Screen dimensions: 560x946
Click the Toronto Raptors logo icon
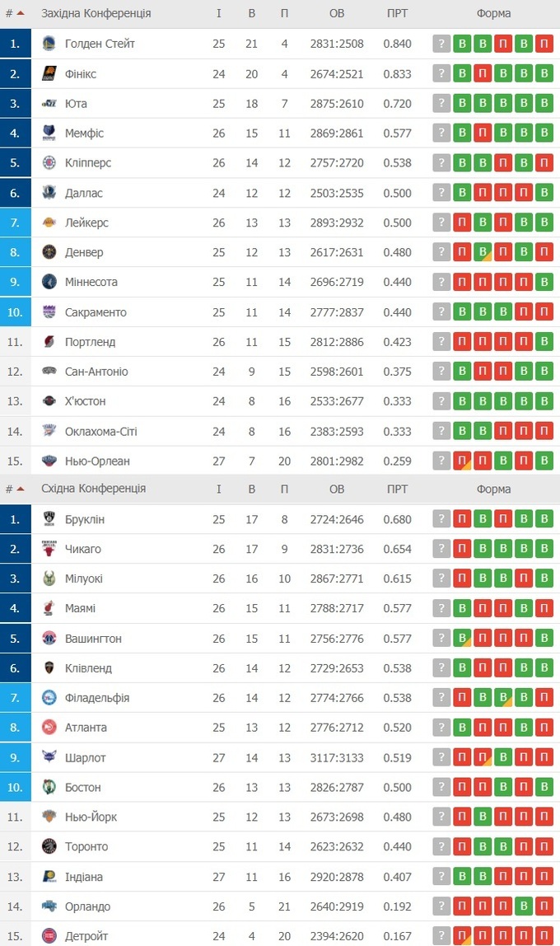(x=49, y=846)
